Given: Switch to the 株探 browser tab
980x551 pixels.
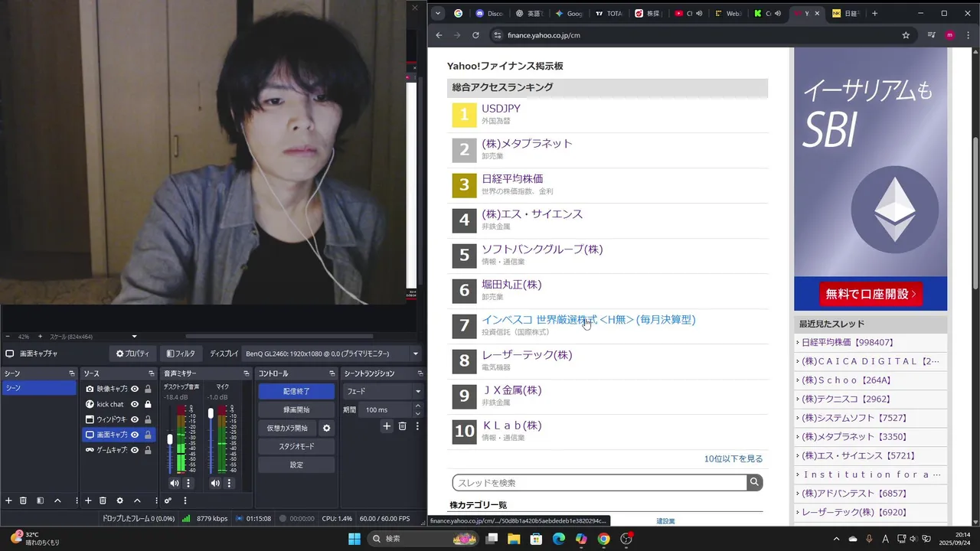Looking at the screenshot, I should (x=649, y=13).
